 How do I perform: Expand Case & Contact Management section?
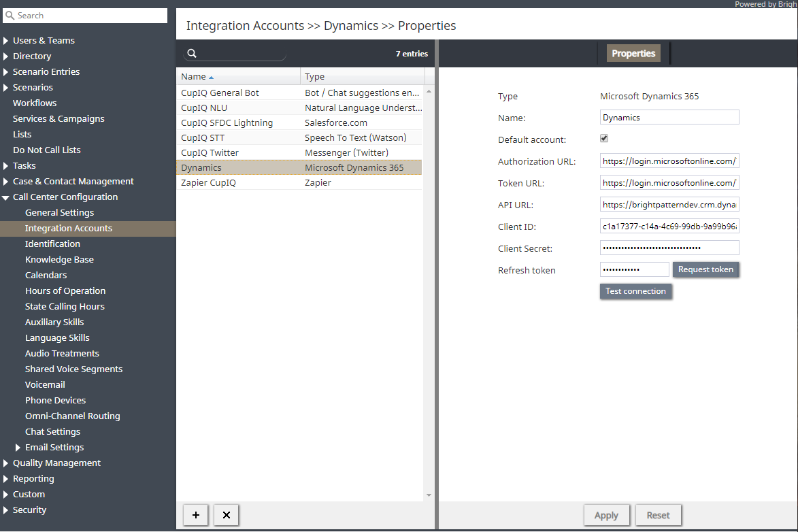[5, 181]
